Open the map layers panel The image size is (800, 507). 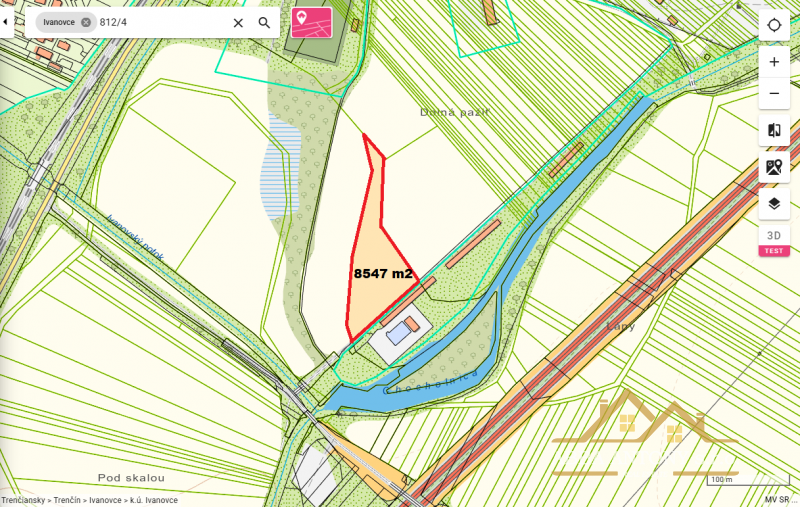(774, 204)
